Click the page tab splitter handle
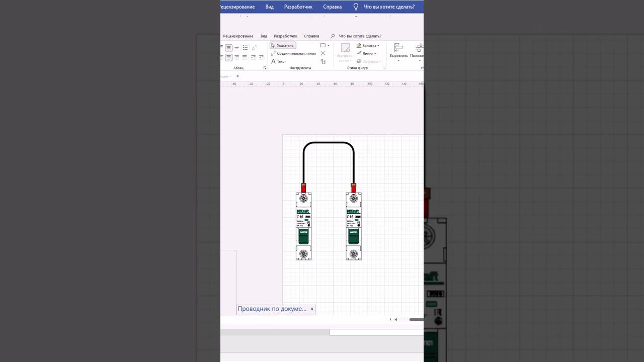Screen dimensions: 644x362 pyautogui.click(x=390, y=319)
